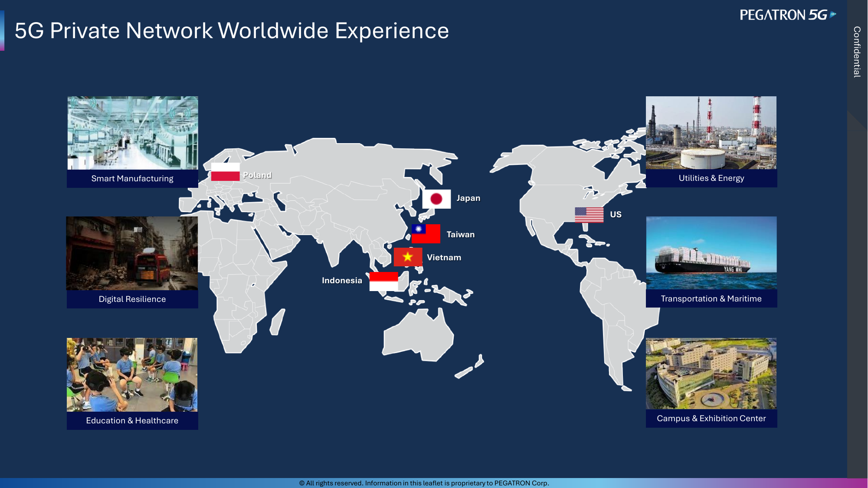Image resolution: width=868 pixels, height=488 pixels.
Task: Click the Japan flag icon
Action: [436, 199]
